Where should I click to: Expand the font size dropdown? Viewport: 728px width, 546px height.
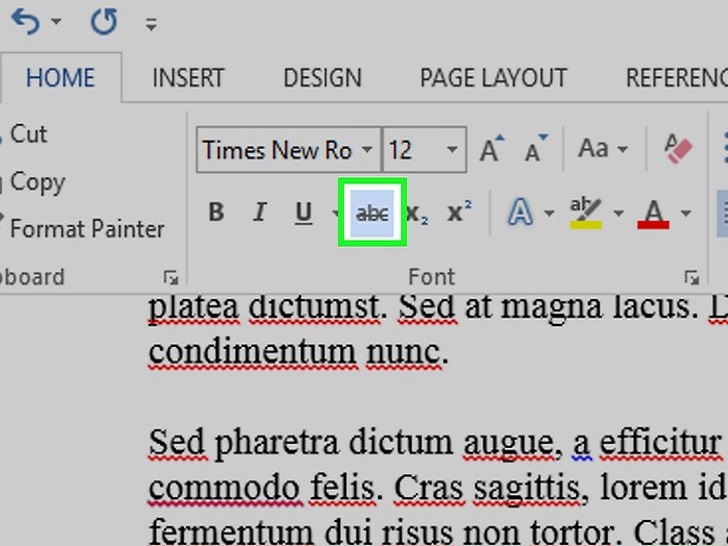[452, 150]
